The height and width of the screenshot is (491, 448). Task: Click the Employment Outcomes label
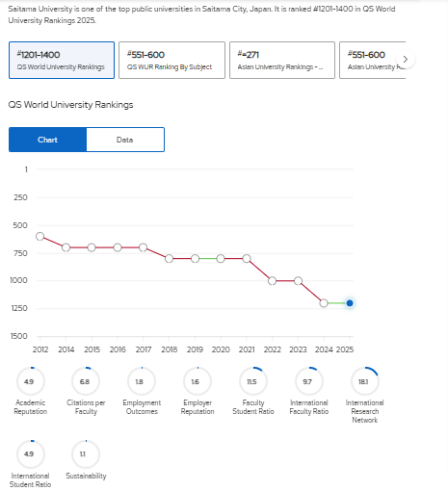coord(142,407)
